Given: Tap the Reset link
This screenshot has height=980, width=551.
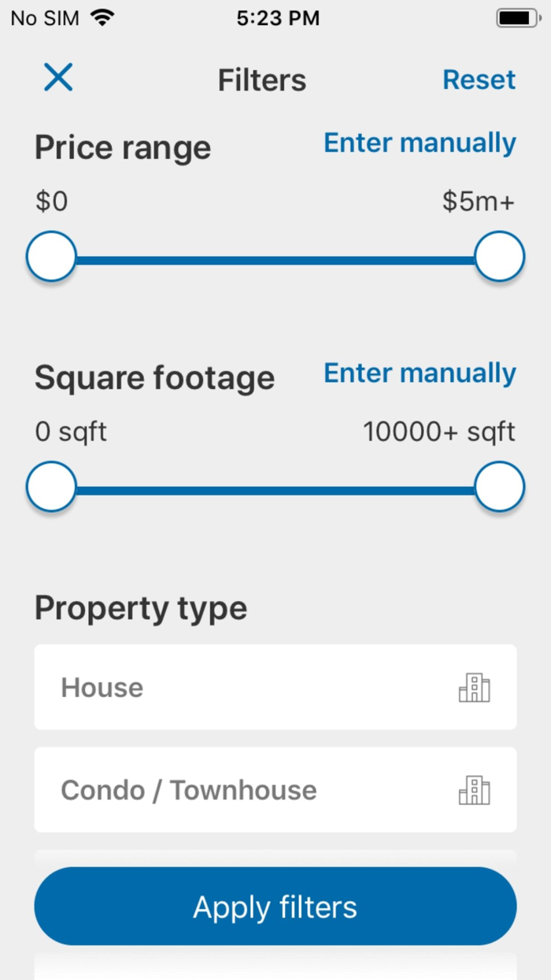Looking at the screenshot, I should point(479,80).
